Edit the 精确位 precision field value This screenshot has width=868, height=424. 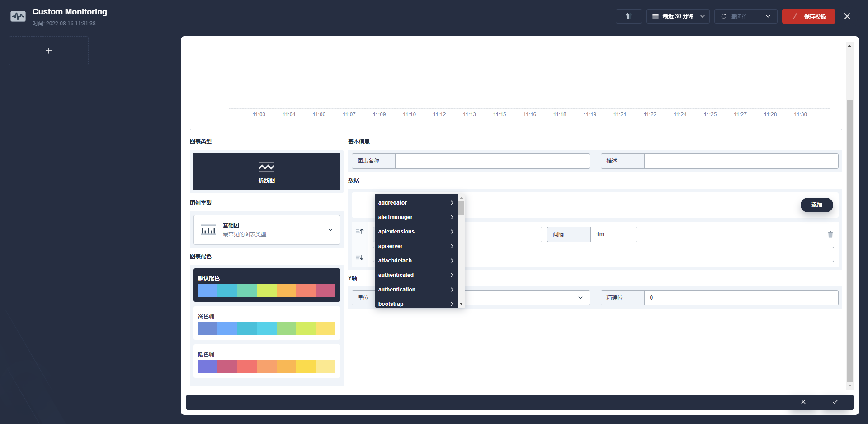(x=741, y=298)
